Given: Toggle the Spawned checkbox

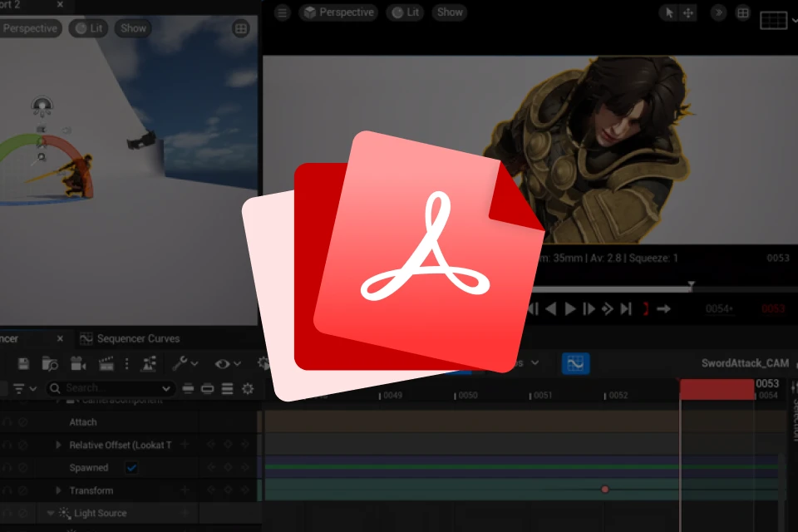Looking at the screenshot, I should point(131,467).
